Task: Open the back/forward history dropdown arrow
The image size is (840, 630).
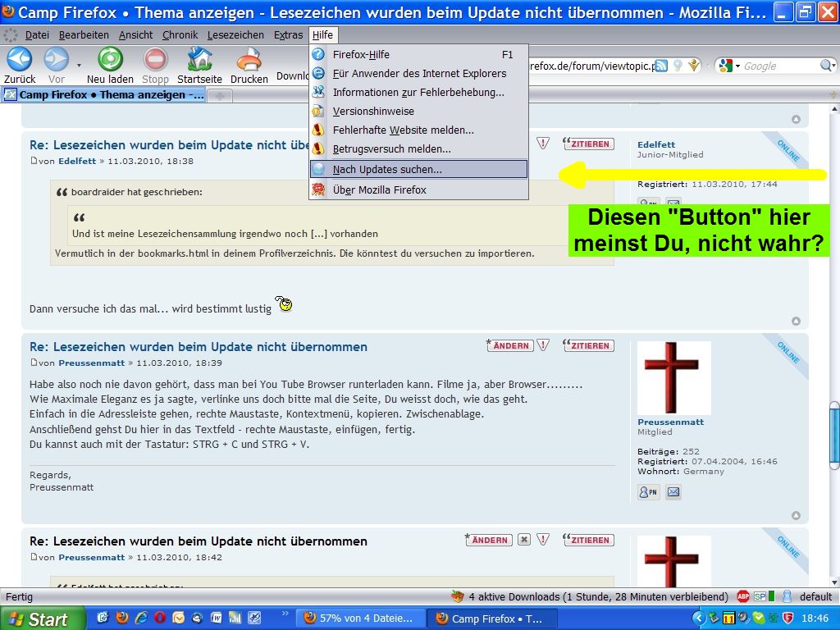Action: click(x=79, y=65)
